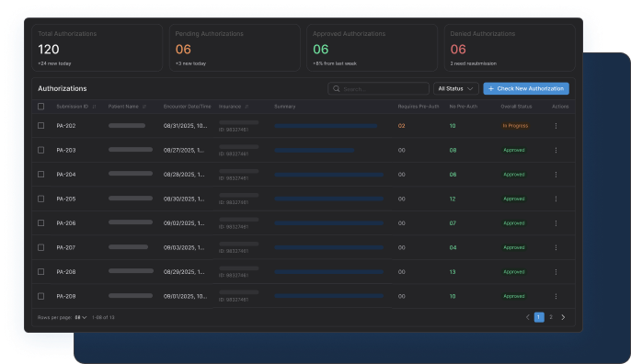The image size is (631, 364).
Task: Go to next page arrow
Action: [x=563, y=317]
